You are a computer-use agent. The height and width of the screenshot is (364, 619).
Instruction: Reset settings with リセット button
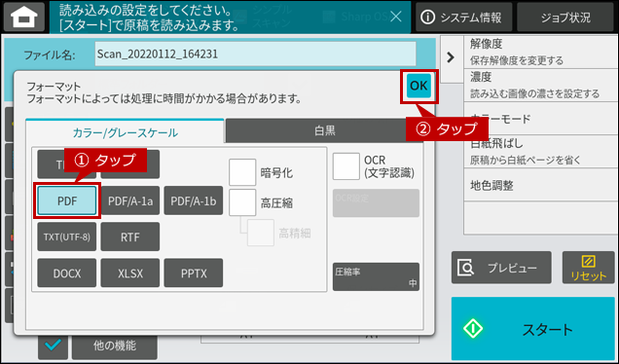588,268
